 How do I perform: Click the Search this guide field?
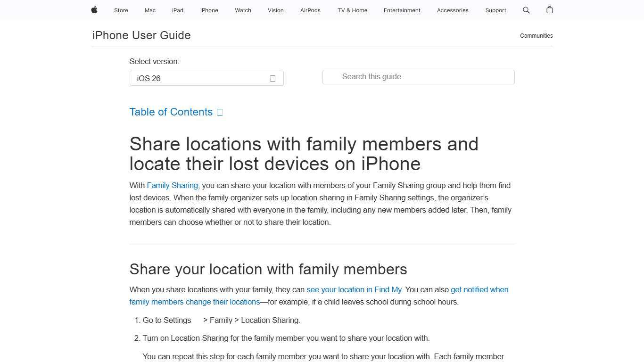[418, 77]
